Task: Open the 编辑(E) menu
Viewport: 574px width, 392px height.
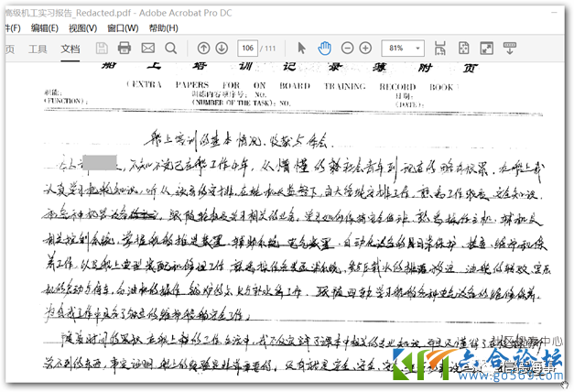Action: coord(45,28)
